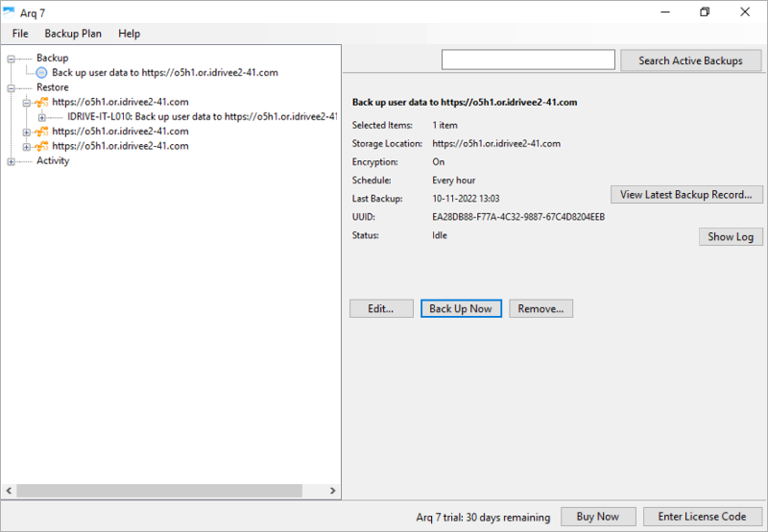Image resolution: width=768 pixels, height=532 pixels.
Task: Collapse the first storage location under Restore
Action: point(27,103)
